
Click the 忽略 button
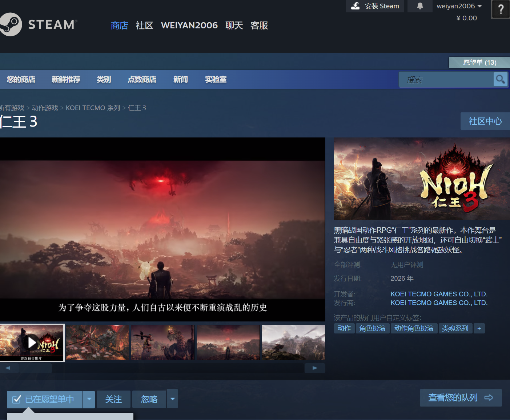coord(149,399)
